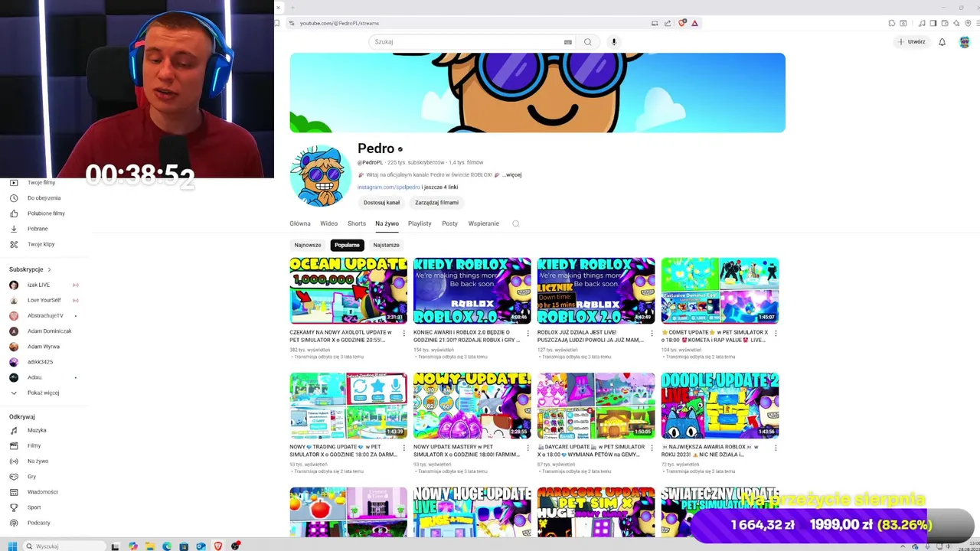Click the Windows taskbar Wyszukaj search box
This screenshot has height=551, width=980.
pyautogui.click(x=65, y=546)
